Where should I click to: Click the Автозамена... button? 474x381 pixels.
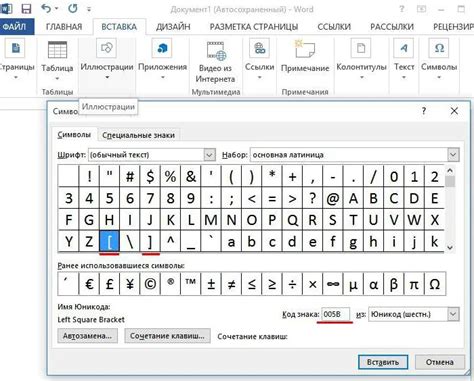point(87,336)
